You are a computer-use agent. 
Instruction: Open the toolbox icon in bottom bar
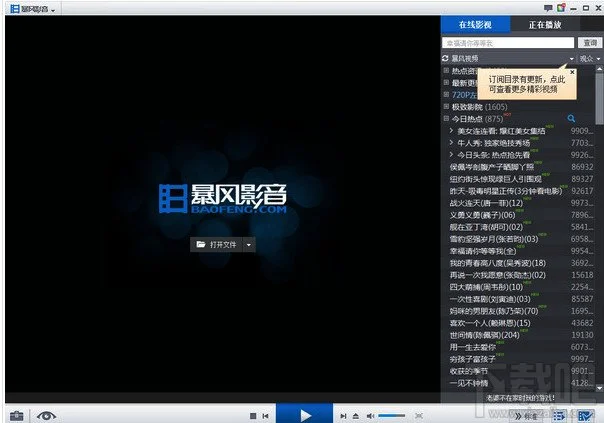[17, 416]
